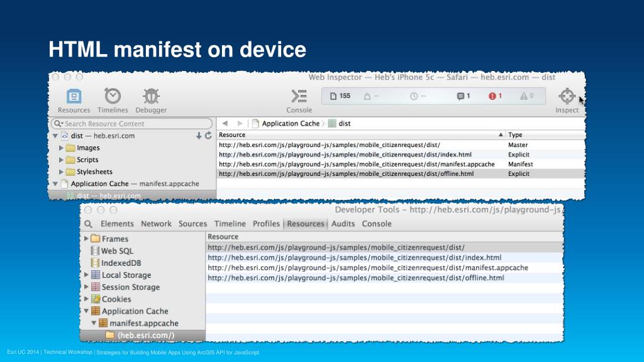Image resolution: width=644 pixels, height=362 pixels.
Task: Switch to the Network tab
Action: tap(156, 224)
